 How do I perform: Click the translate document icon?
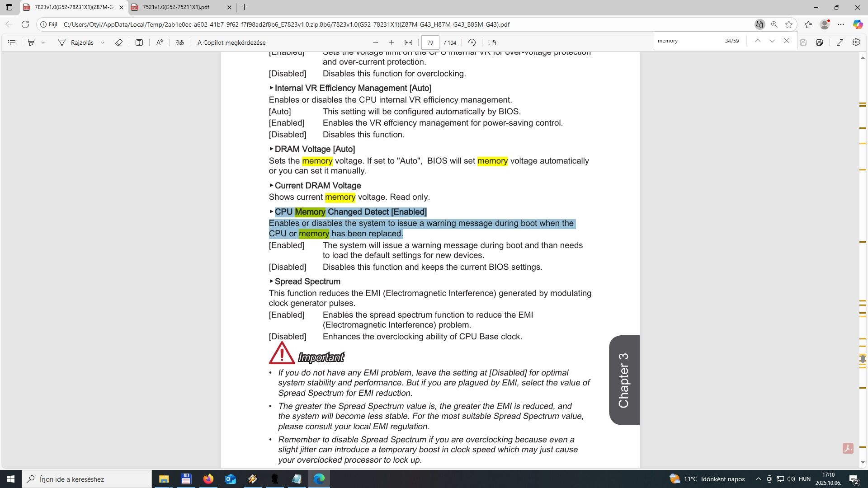pos(179,42)
